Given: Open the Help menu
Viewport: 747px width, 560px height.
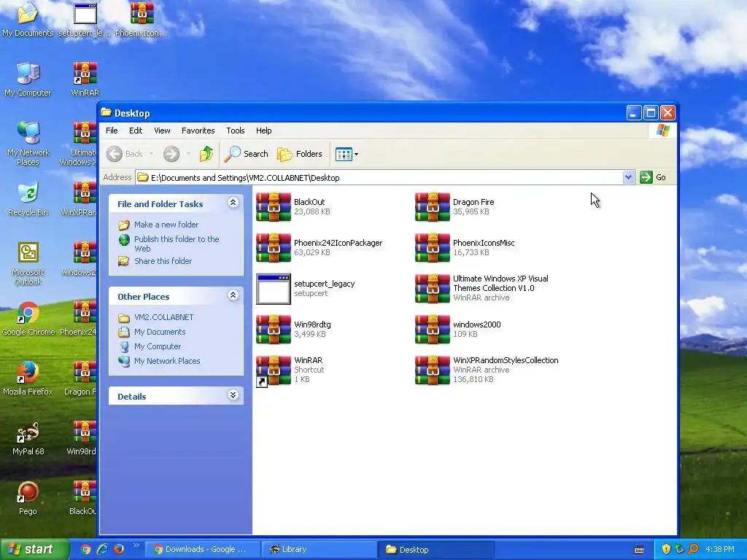Looking at the screenshot, I should pyautogui.click(x=263, y=131).
